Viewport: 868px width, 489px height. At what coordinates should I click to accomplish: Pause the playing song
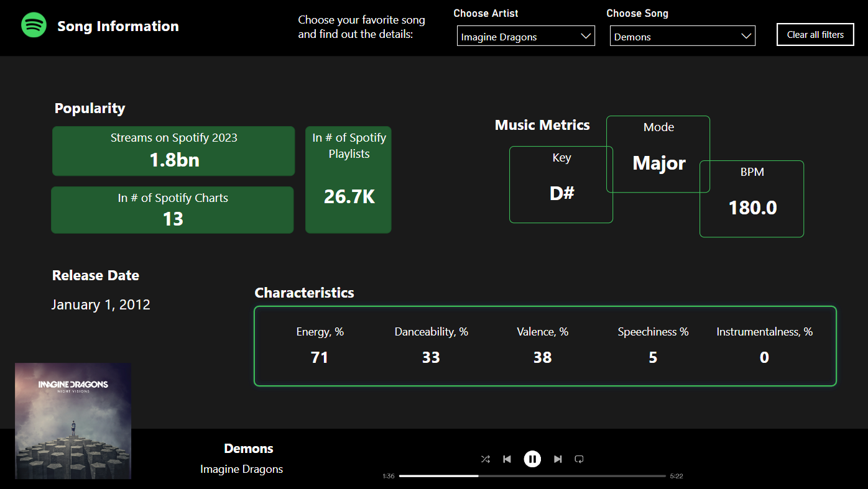pos(532,459)
